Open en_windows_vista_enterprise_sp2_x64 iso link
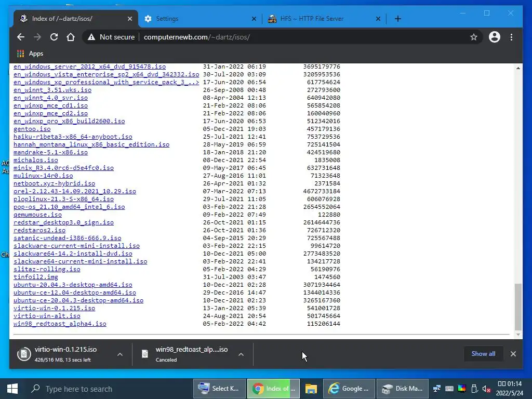Screen dimensions: 532x399 106,74
